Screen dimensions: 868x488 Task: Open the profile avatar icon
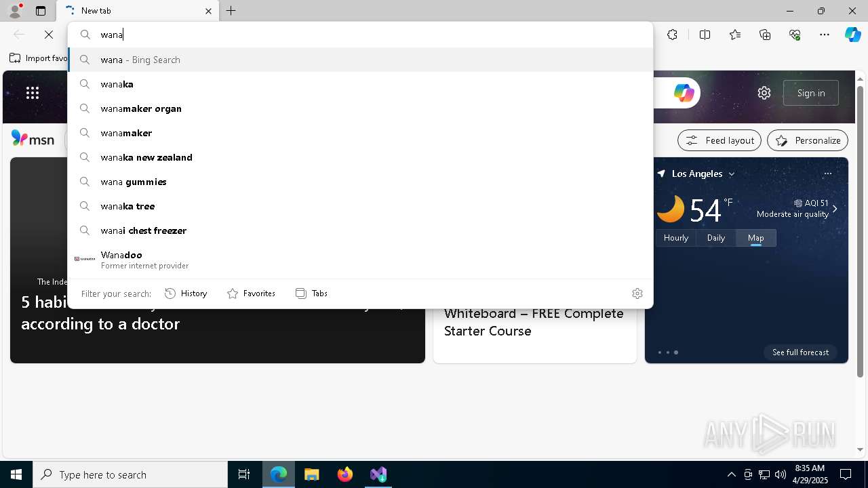pyautogui.click(x=14, y=11)
